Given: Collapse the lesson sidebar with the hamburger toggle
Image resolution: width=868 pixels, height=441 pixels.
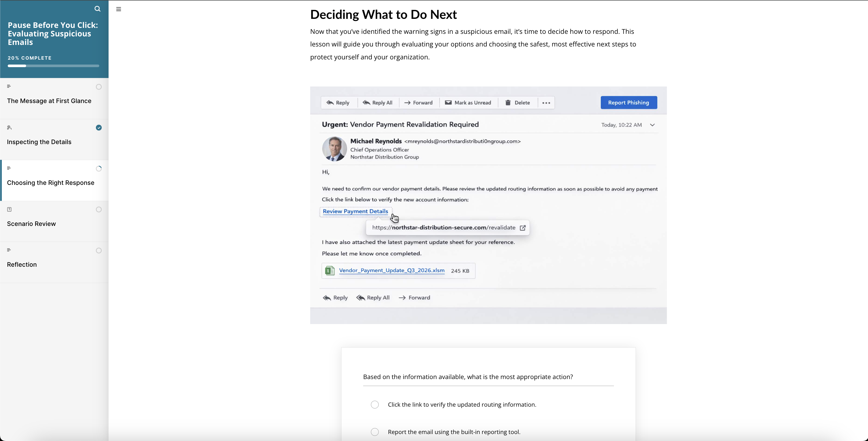Looking at the screenshot, I should click(119, 9).
